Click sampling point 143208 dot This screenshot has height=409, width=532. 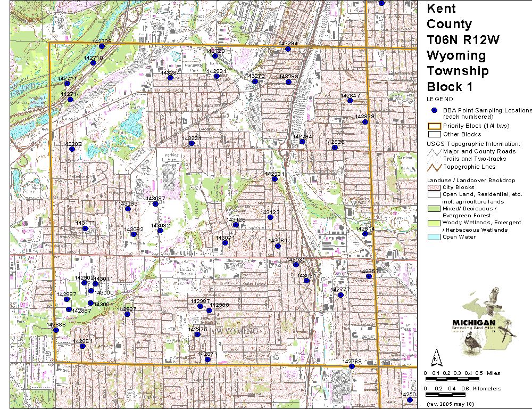[x=72, y=149]
